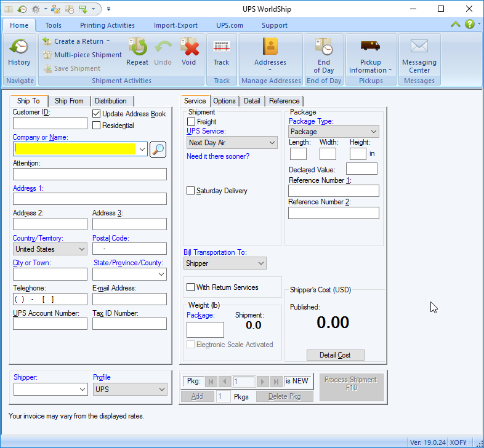Open the Shipper dropdown
This screenshot has width=484, height=448.
tap(82, 390)
